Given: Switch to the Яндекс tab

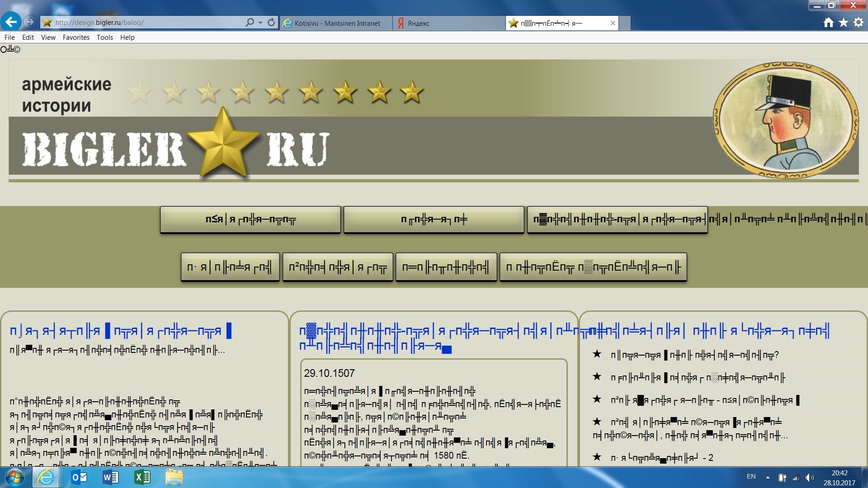Looking at the screenshot, I should point(418,23).
